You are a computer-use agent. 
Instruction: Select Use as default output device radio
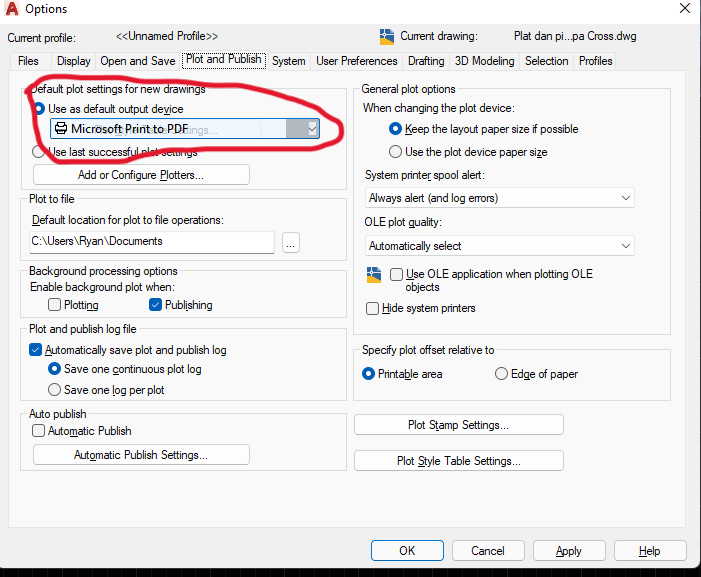click(39, 109)
